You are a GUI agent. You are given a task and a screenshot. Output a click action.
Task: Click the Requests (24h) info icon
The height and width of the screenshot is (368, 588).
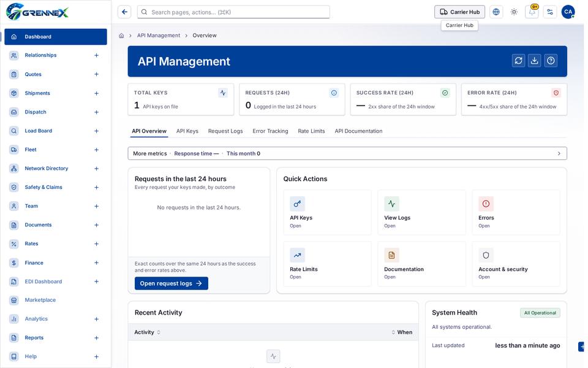[x=334, y=93]
